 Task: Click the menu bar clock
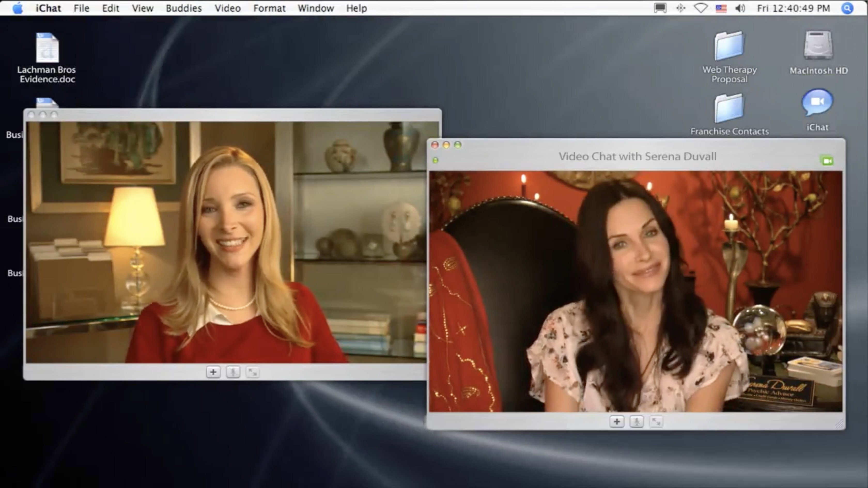(x=794, y=8)
